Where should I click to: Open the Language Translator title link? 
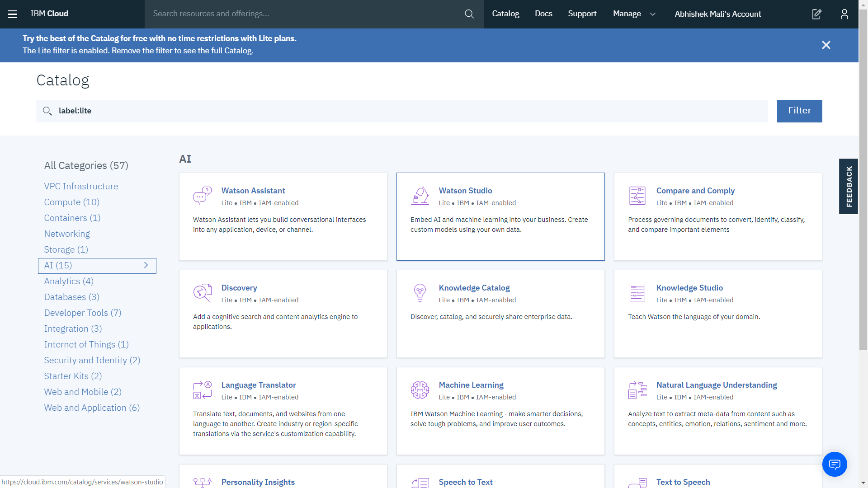click(259, 385)
